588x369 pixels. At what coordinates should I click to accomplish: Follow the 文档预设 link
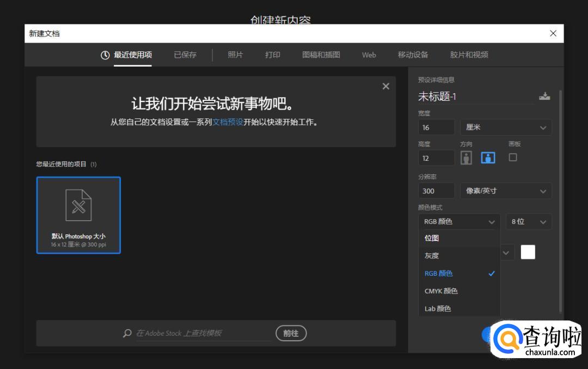coord(228,122)
